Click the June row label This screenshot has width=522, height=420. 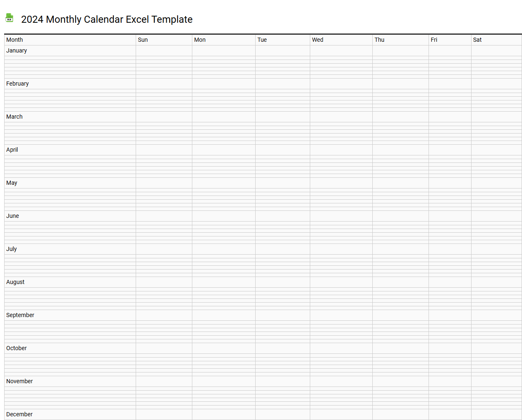coord(12,216)
